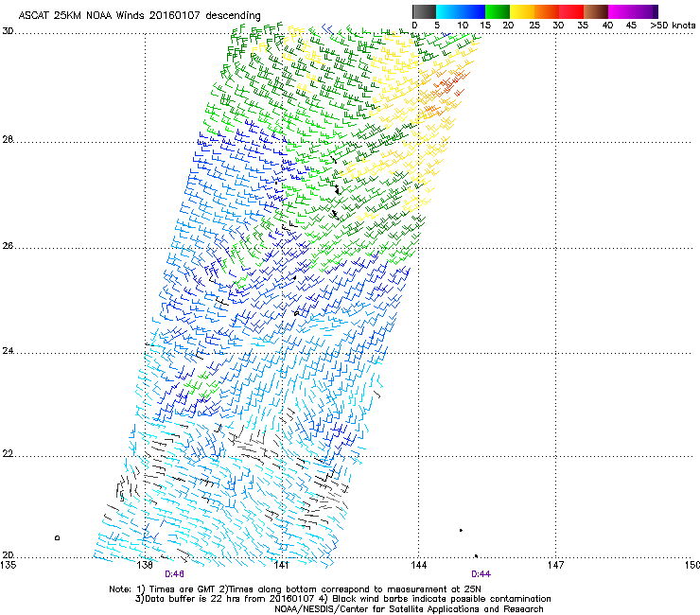Click the longitude label 135

(x=9, y=565)
